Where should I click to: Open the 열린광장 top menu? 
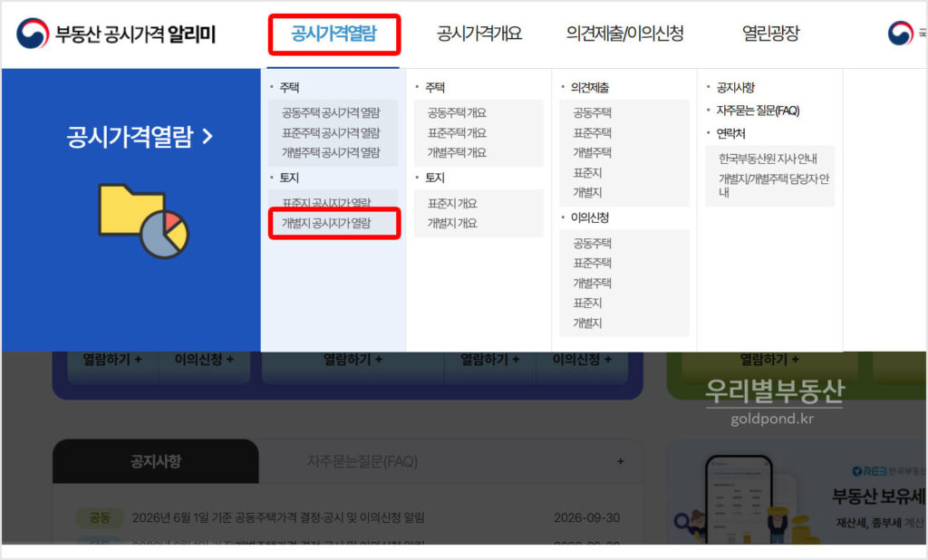click(770, 34)
